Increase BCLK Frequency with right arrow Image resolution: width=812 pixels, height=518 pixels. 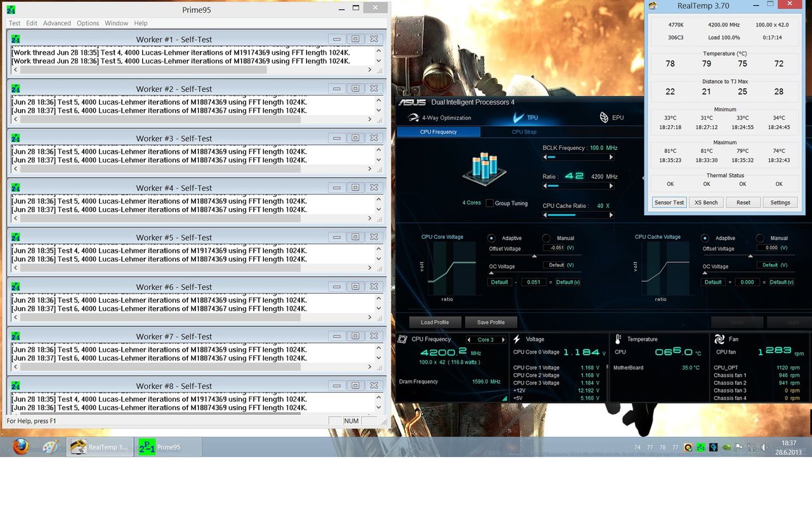[612, 157]
